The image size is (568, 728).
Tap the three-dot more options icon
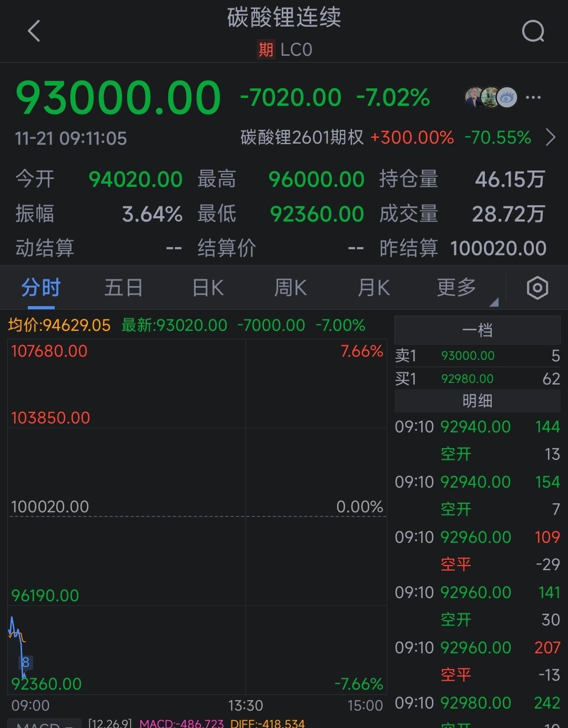pyautogui.click(x=533, y=97)
